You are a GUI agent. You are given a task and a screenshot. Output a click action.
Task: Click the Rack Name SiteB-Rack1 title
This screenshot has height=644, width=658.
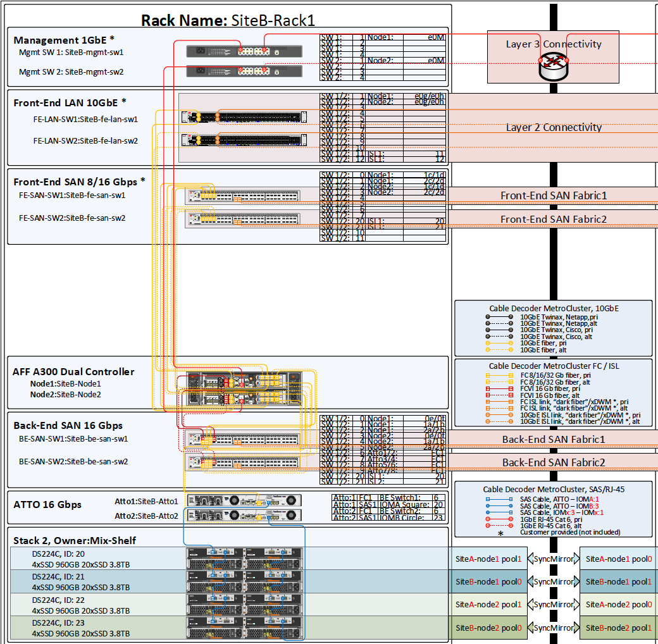[228, 20]
